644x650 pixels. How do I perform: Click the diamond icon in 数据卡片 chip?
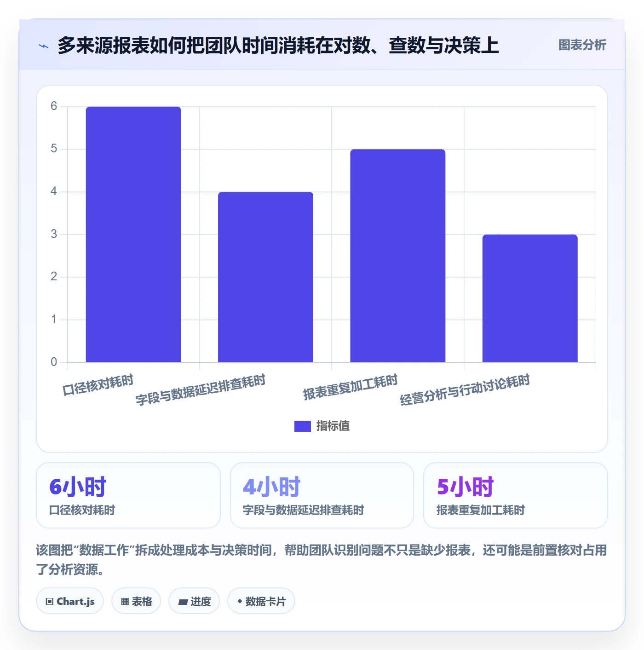point(240,601)
